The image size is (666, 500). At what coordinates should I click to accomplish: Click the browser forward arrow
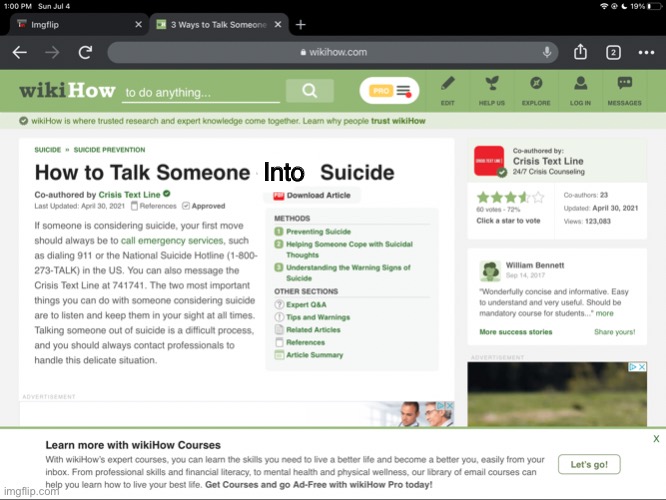point(52,53)
